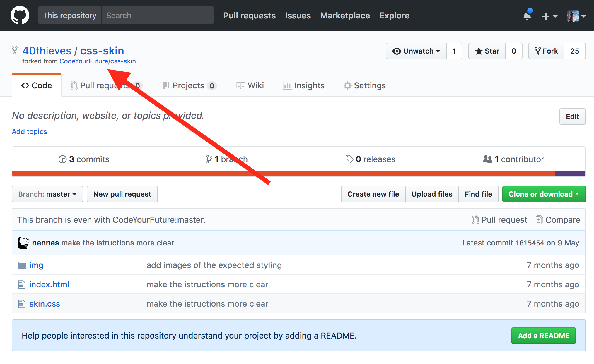Click the Edit description button
594x364 pixels.
click(572, 116)
